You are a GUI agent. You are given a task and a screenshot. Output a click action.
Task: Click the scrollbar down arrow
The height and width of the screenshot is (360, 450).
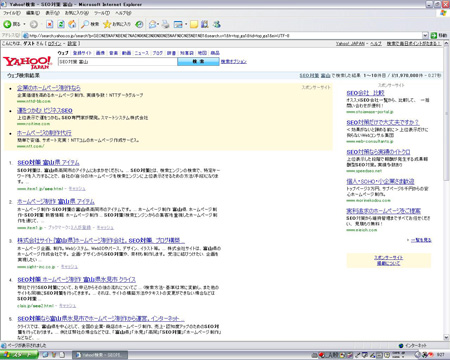pos(446,337)
